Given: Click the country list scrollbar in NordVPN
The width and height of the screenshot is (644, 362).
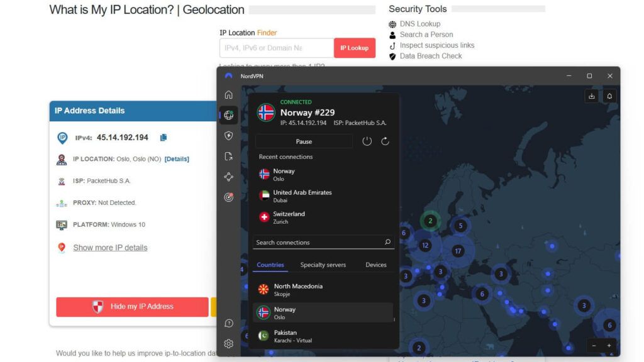Looking at the screenshot, I should coord(394,319).
